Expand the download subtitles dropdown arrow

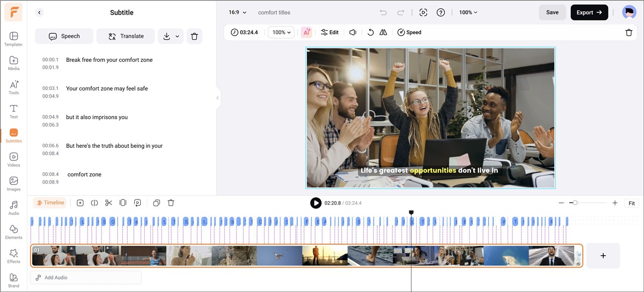[x=177, y=36]
